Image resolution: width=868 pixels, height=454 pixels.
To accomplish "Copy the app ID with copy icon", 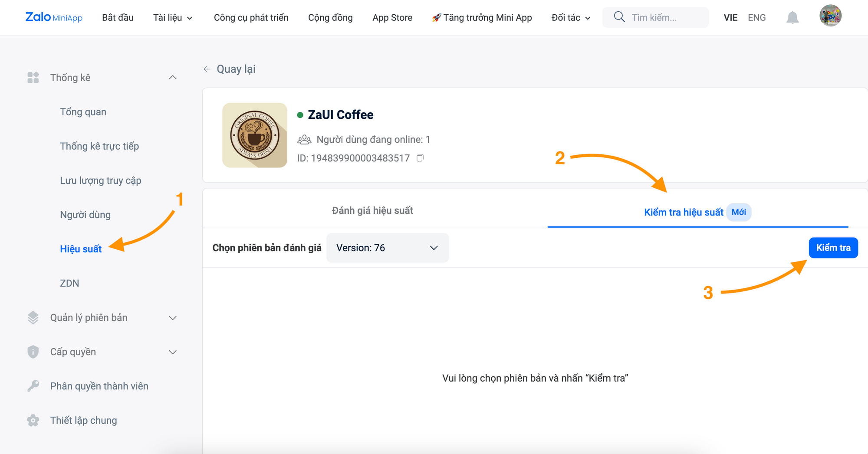I will [x=420, y=158].
